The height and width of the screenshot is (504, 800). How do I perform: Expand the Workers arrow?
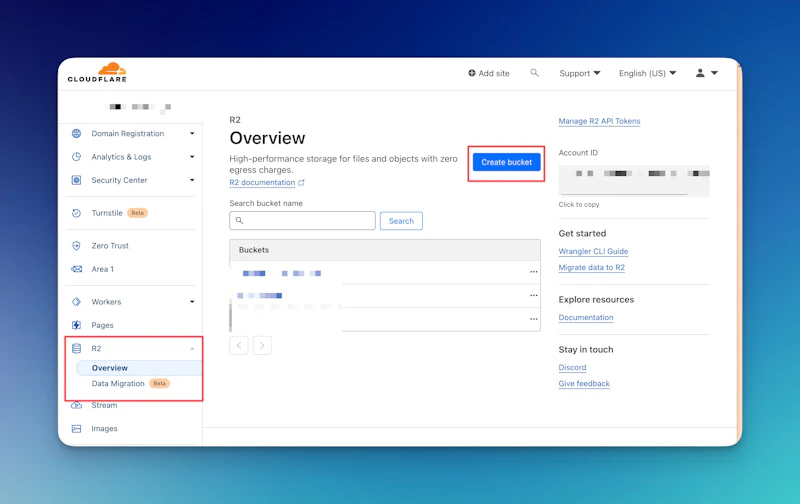192,302
